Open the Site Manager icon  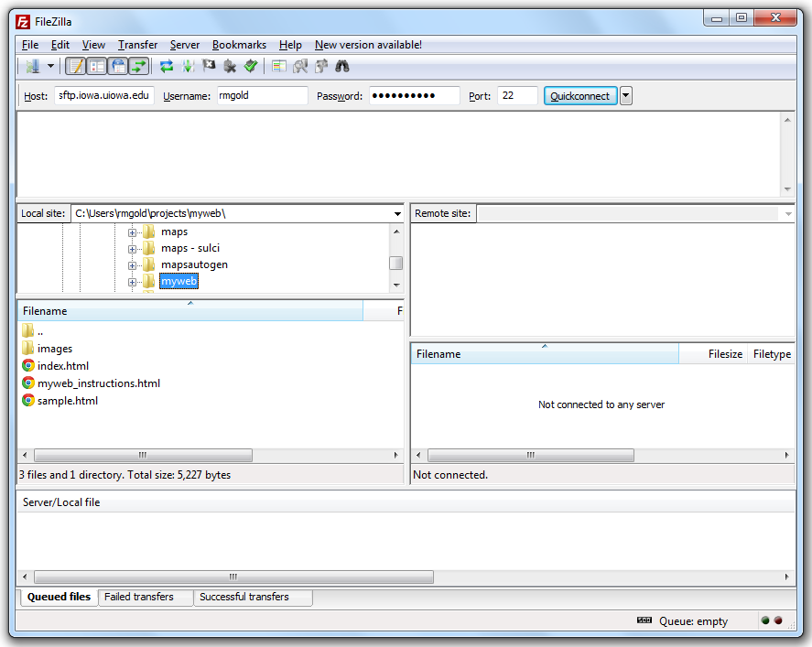click(32, 66)
